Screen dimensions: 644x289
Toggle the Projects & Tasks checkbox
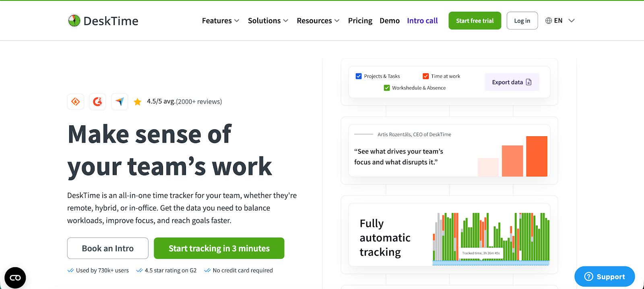359,76
